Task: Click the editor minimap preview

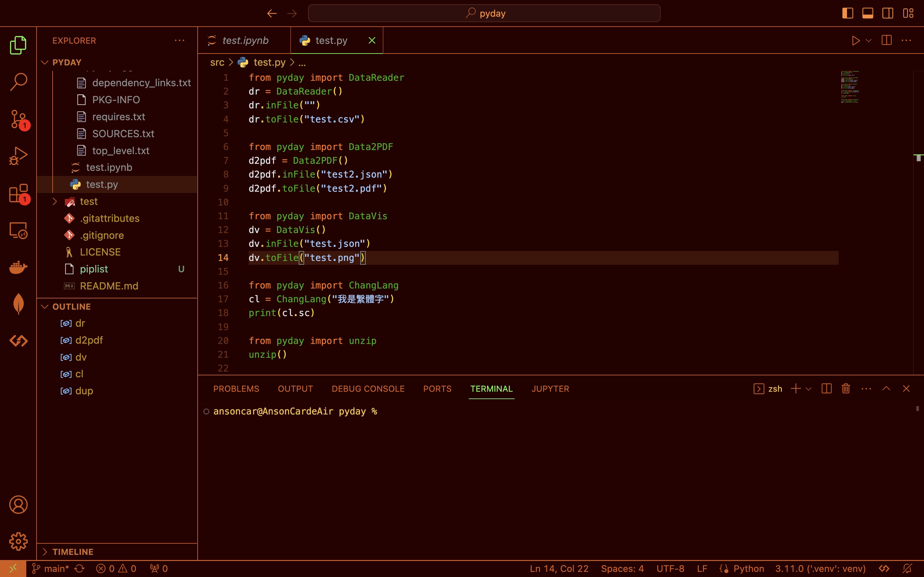Action: (x=850, y=87)
